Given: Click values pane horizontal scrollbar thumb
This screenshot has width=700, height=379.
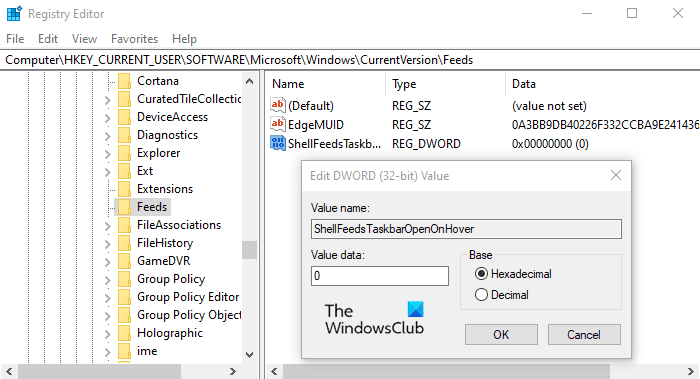Looking at the screenshot, I should tap(446, 371).
